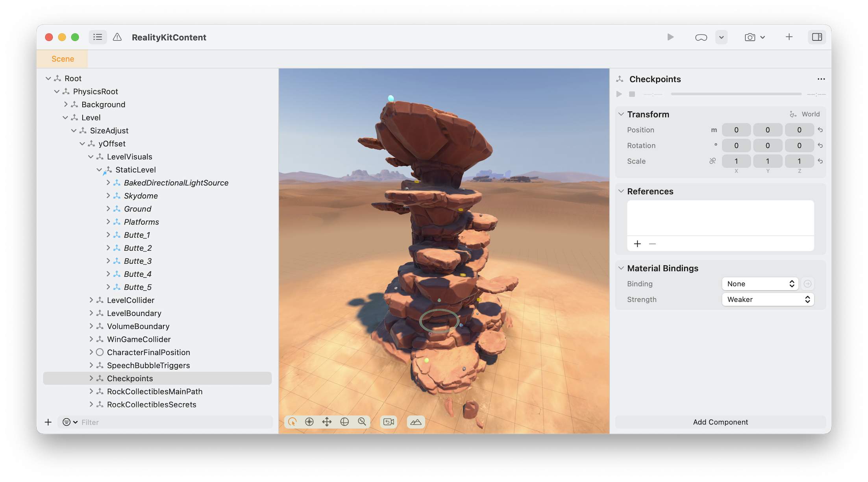868x482 pixels.
Task: Switch to the Scene tab
Action: pyautogui.click(x=62, y=58)
